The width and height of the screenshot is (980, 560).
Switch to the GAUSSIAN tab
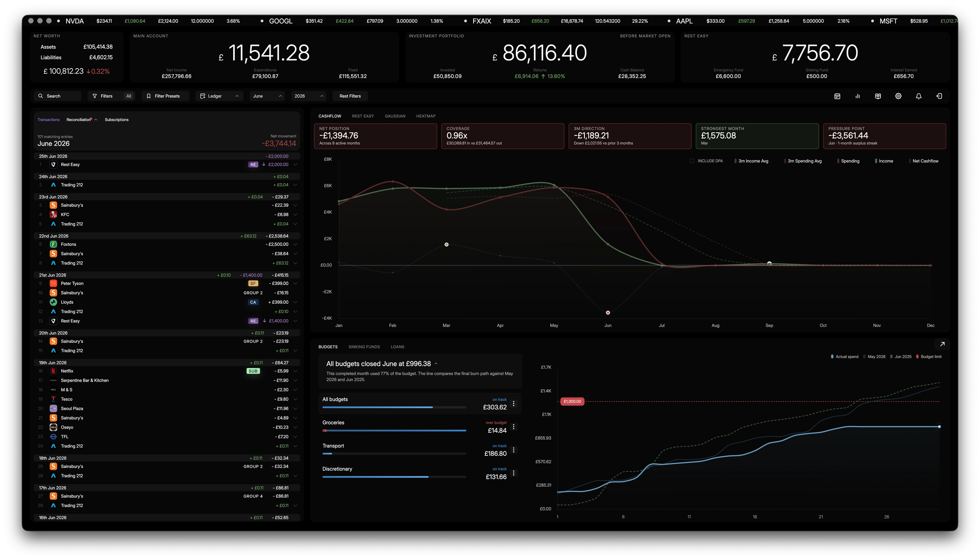coord(395,116)
